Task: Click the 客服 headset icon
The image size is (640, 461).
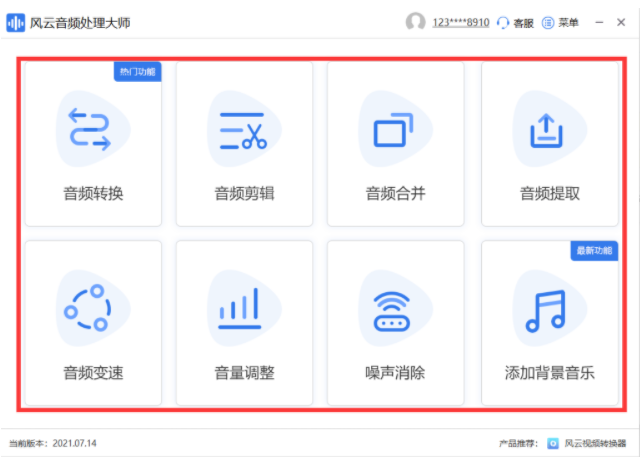Action: 503,23
